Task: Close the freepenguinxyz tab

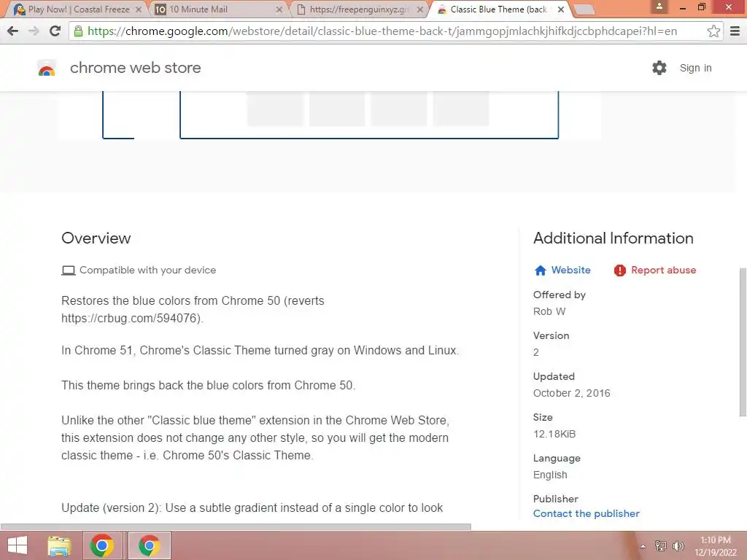Action: 419,9
